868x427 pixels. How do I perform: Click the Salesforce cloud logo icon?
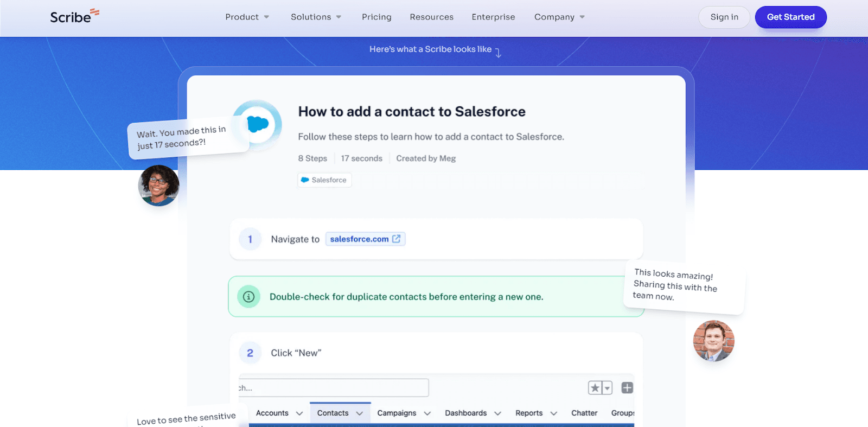tap(258, 124)
